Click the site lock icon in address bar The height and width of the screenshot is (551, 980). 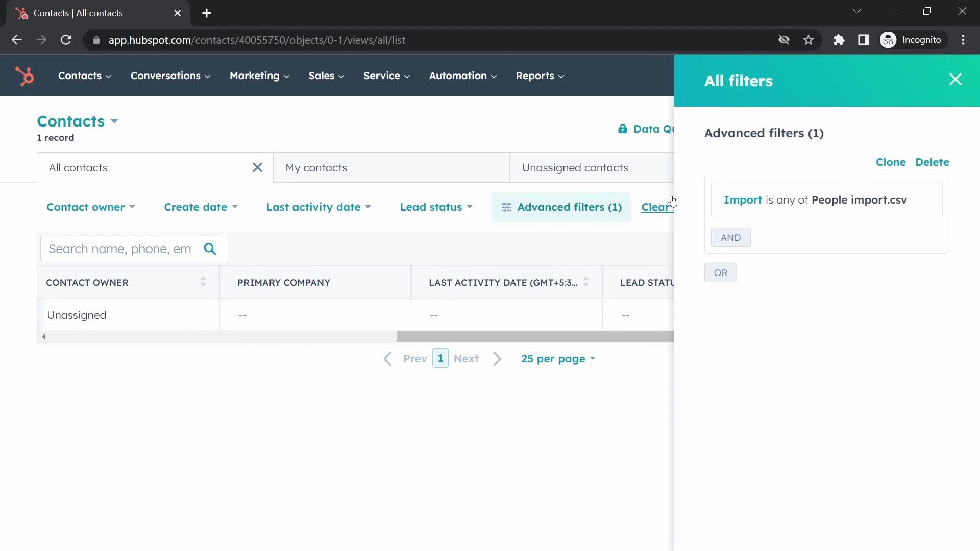tap(96, 40)
